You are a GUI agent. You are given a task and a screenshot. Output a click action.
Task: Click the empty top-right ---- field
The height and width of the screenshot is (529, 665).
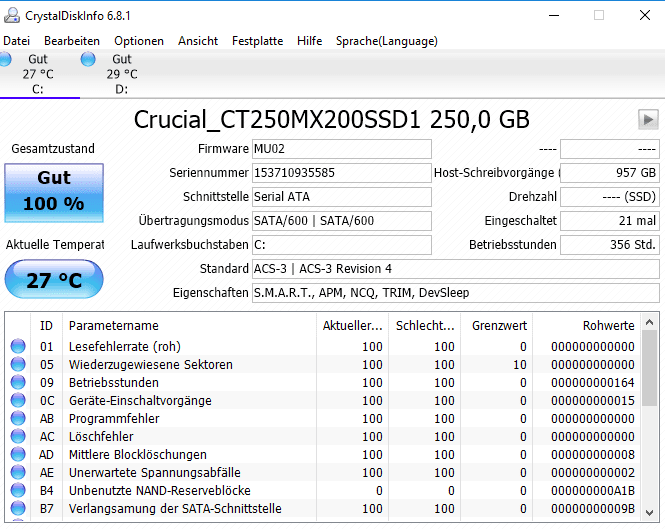(x=609, y=149)
